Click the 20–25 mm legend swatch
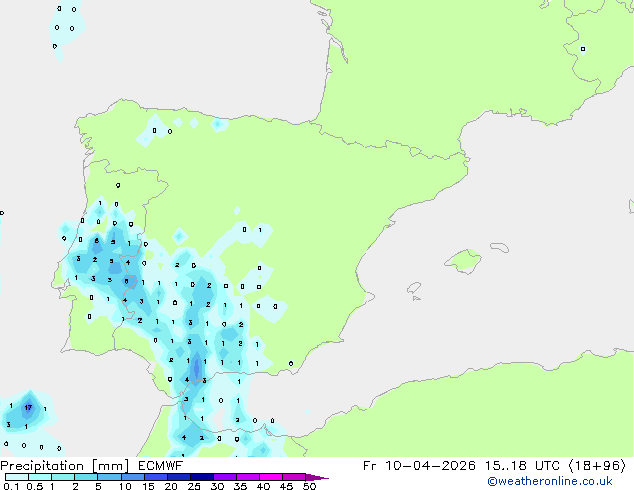 tap(179, 477)
